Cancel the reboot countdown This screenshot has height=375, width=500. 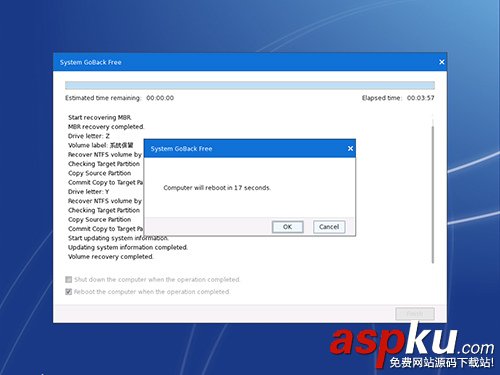tap(329, 227)
